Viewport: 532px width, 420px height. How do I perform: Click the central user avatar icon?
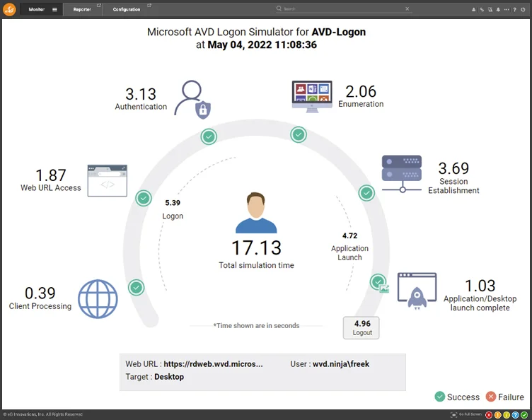(256, 213)
